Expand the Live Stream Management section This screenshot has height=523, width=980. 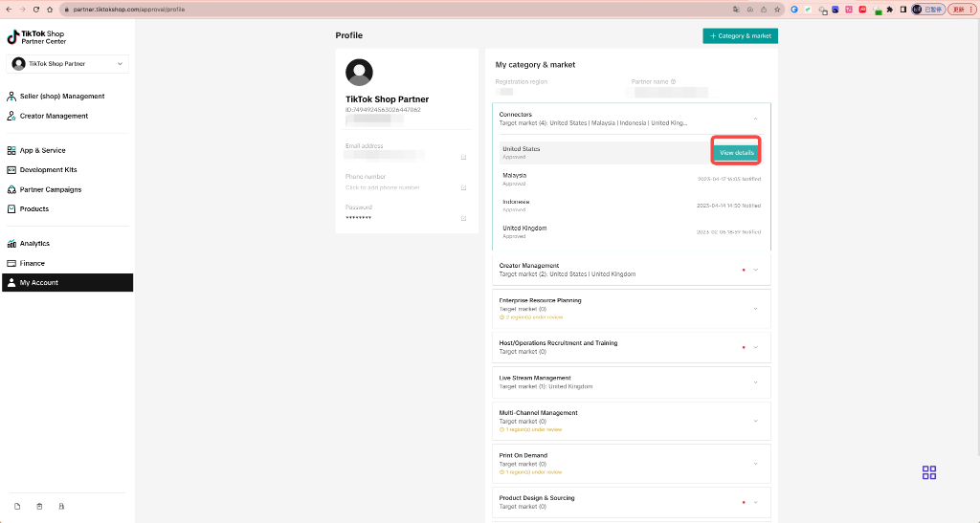click(x=756, y=382)
